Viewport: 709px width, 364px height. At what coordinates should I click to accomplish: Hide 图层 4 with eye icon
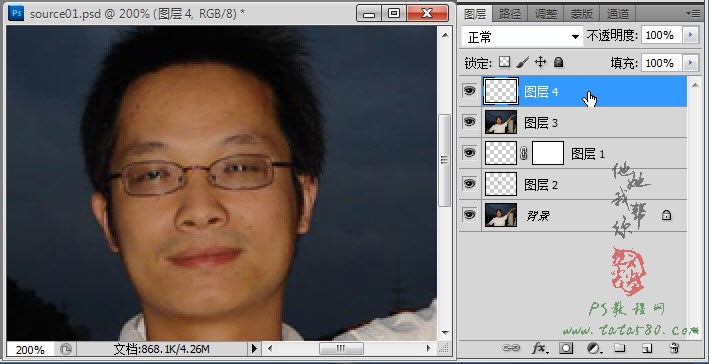coord(469,91)
